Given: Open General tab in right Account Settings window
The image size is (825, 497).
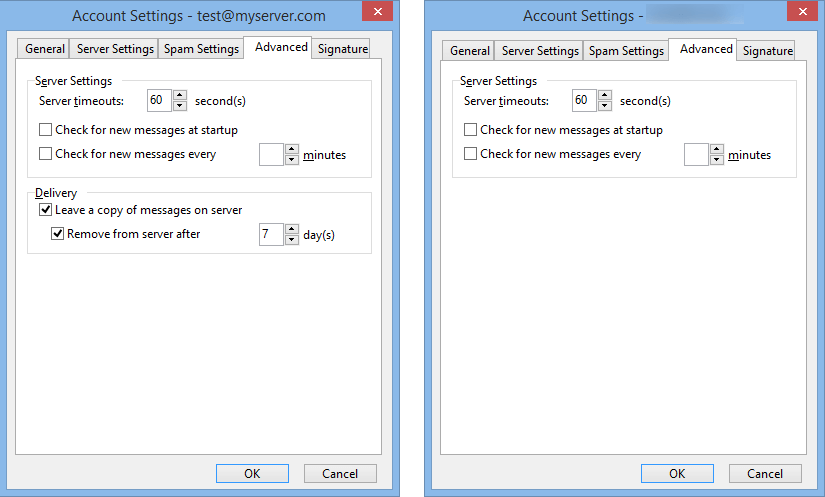Looking at the screenshot, I should tap(468, 51).
